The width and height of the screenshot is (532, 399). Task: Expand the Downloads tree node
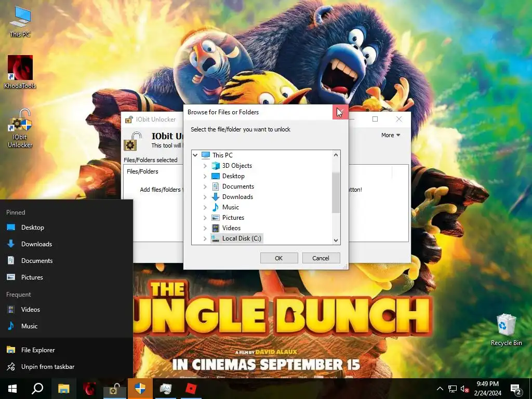(x=205, y=197)
